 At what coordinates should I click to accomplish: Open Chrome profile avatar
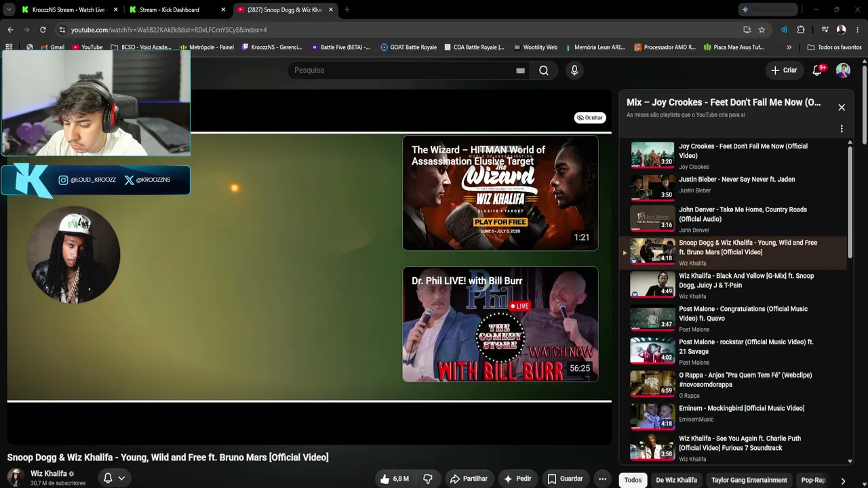(841, 30)
